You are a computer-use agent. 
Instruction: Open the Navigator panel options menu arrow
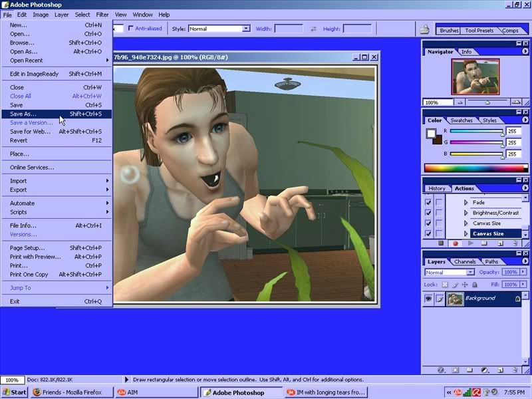[525, 51]
